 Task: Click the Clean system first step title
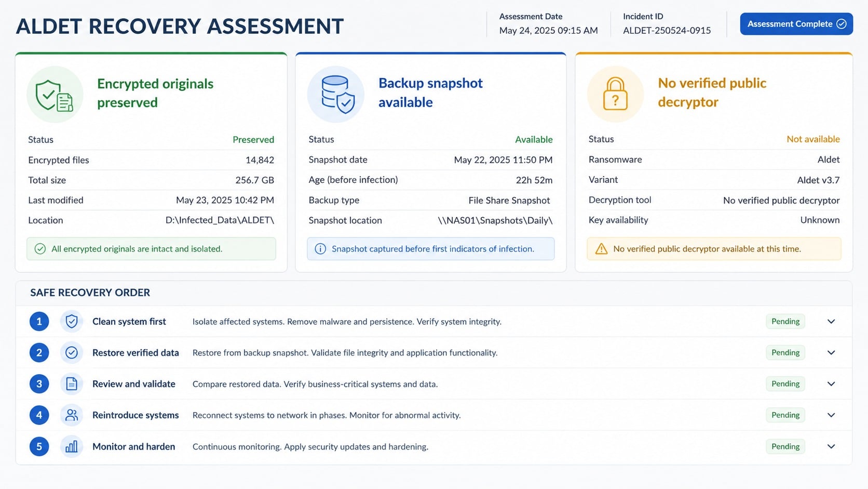[129, 322]
